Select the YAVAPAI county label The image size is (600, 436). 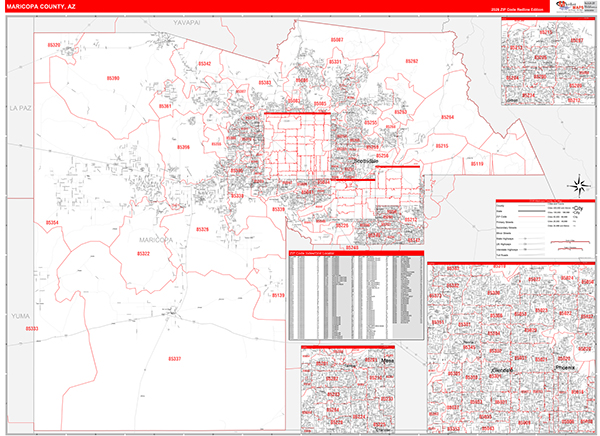[x=187, y=23]
